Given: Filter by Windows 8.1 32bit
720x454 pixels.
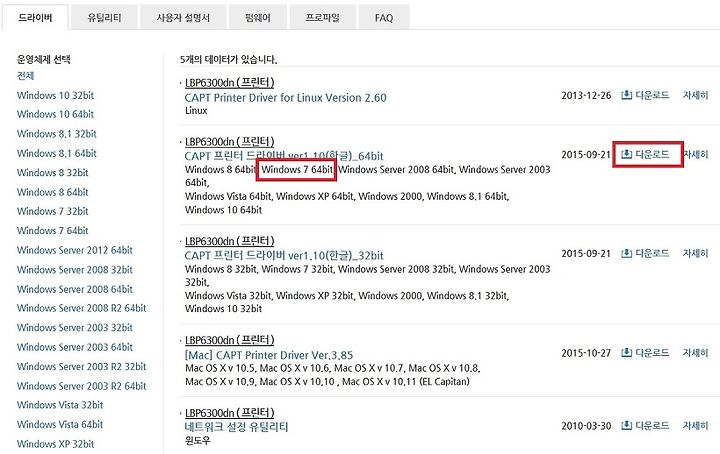Looking at the screenshot, I should click(56, 134).
